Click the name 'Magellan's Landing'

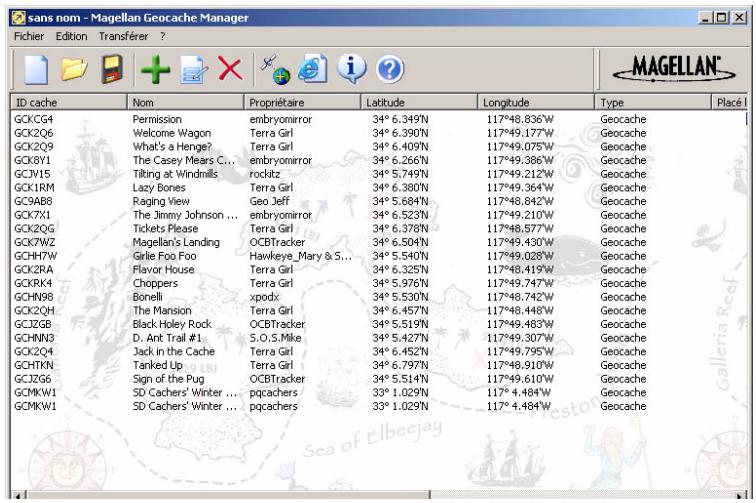[176, 242]
